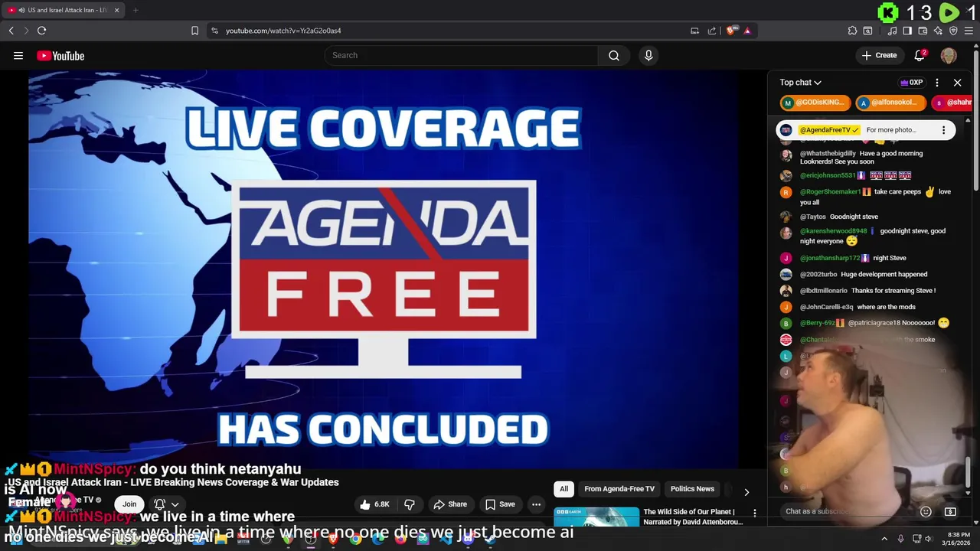
Task: Click @ericjohnson5531 chat username
Action: (828, 175)
